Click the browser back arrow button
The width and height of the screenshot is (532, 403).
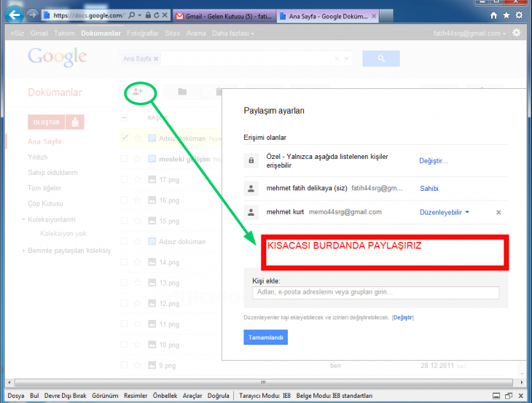(15, 15)
